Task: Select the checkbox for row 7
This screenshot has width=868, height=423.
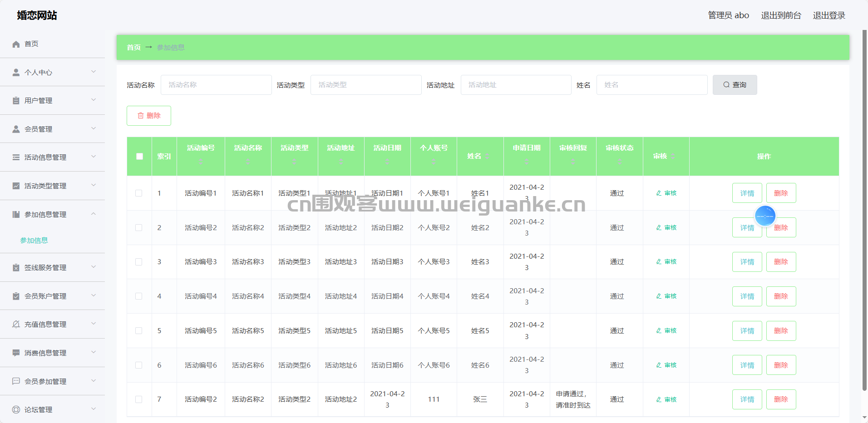Action: 139,399
